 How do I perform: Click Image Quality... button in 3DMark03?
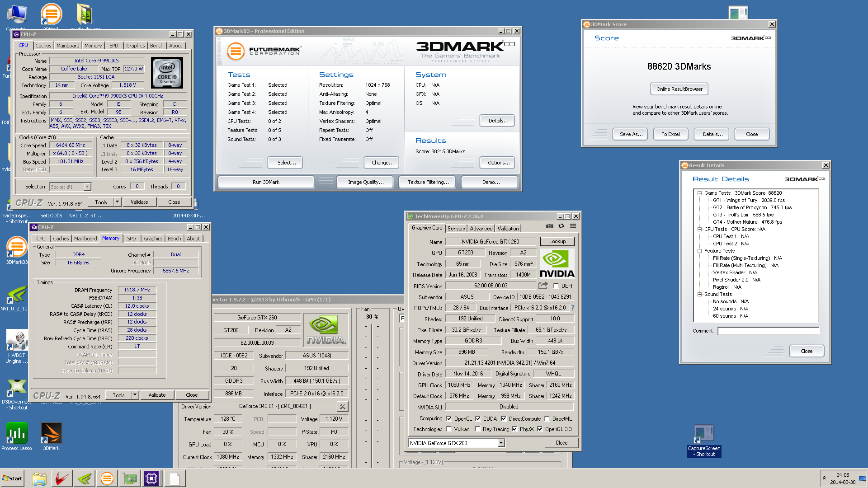(x=366, y=182)
